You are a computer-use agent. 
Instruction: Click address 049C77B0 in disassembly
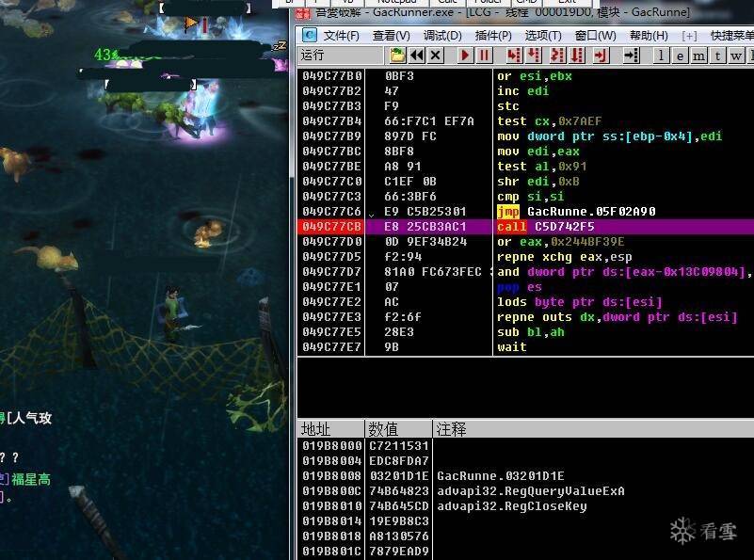(331, 76)
